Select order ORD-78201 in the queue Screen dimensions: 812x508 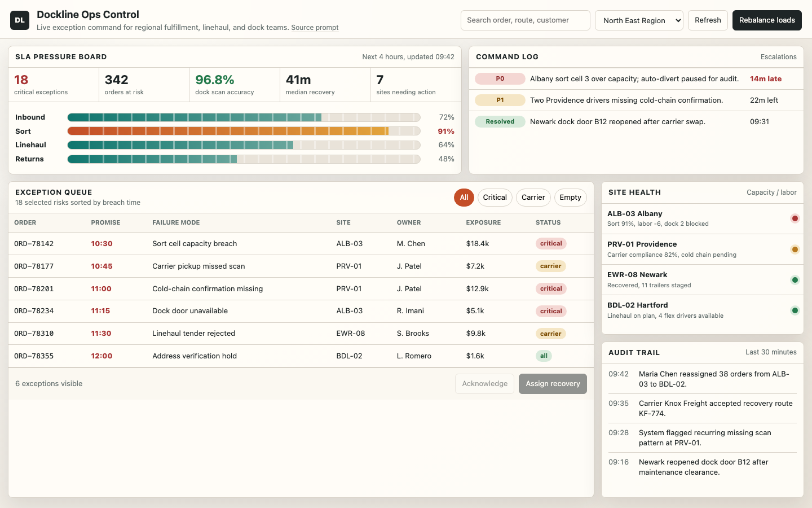pos(301,289)
